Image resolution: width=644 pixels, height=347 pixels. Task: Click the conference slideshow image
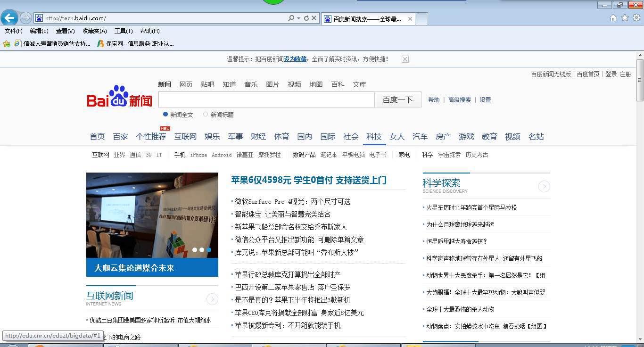point(152,215)
